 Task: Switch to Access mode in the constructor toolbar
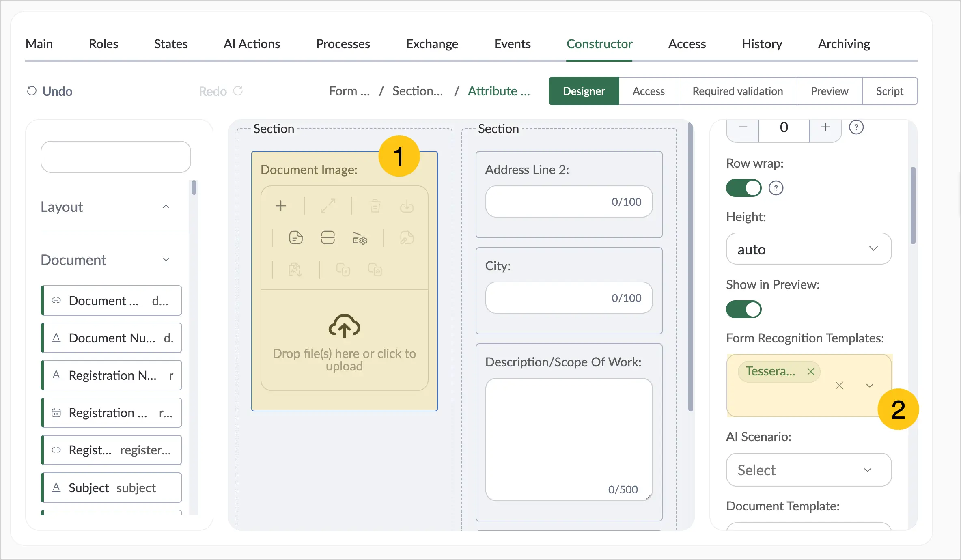[x=649, y=91]
